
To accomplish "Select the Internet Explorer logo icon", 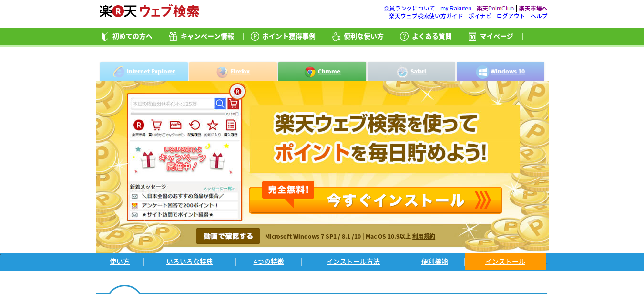I will (119, 72).
